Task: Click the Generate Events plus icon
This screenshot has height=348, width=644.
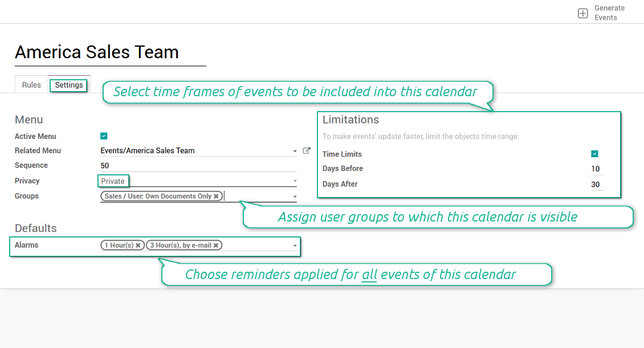Action: coord(582,13)
